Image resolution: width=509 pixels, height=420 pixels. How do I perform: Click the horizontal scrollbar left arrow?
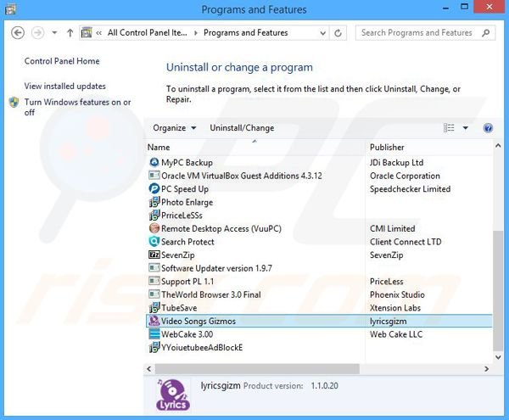click(x=149, y=369)
